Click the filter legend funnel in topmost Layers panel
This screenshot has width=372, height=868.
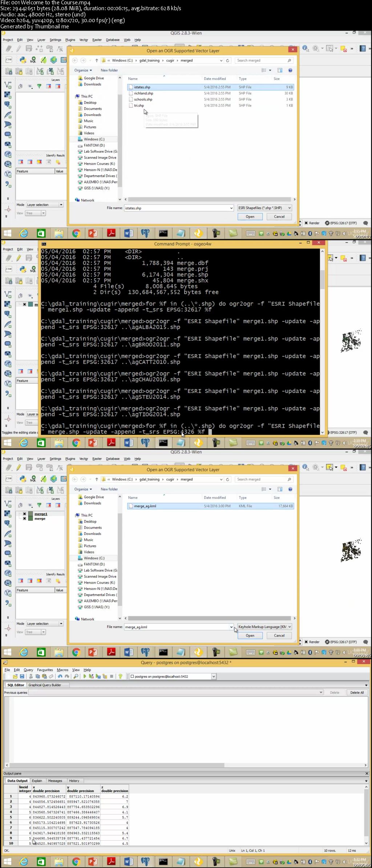pyautogui.click(x=39, y=86)
